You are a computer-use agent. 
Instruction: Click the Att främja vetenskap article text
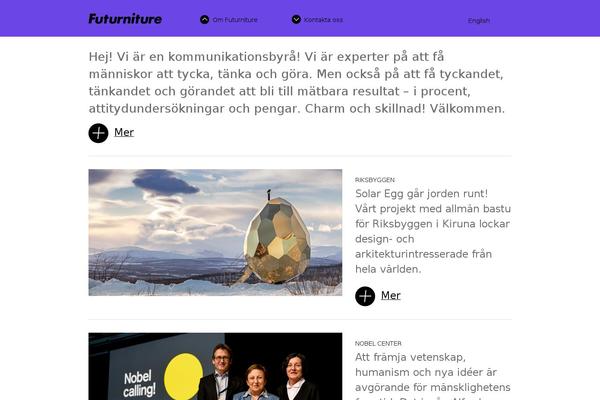[433, 376]
